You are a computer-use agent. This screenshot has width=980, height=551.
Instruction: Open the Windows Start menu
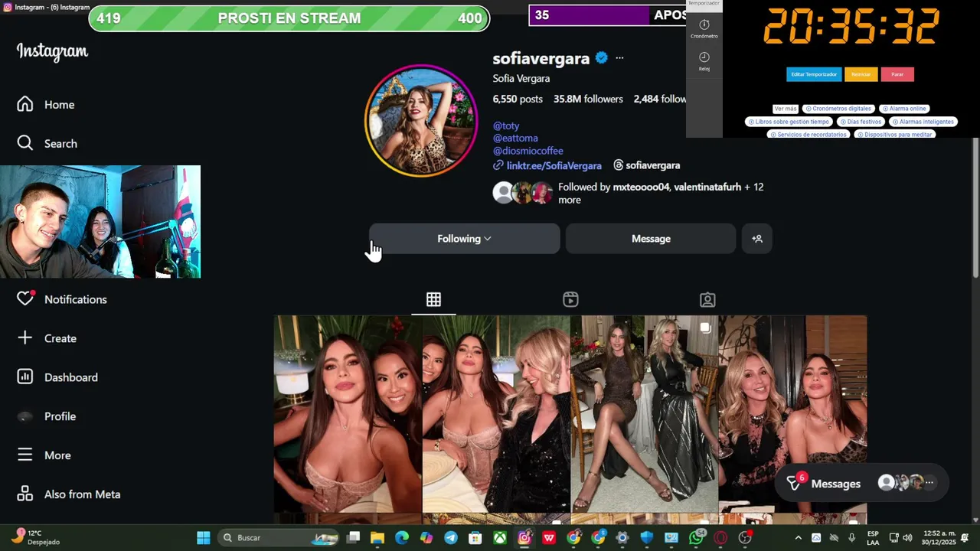pos(204,538)
